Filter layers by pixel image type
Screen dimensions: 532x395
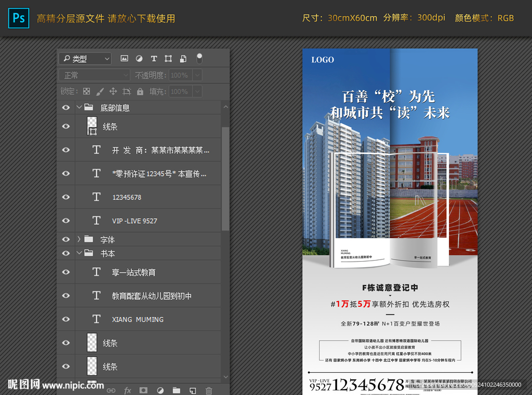124,59
